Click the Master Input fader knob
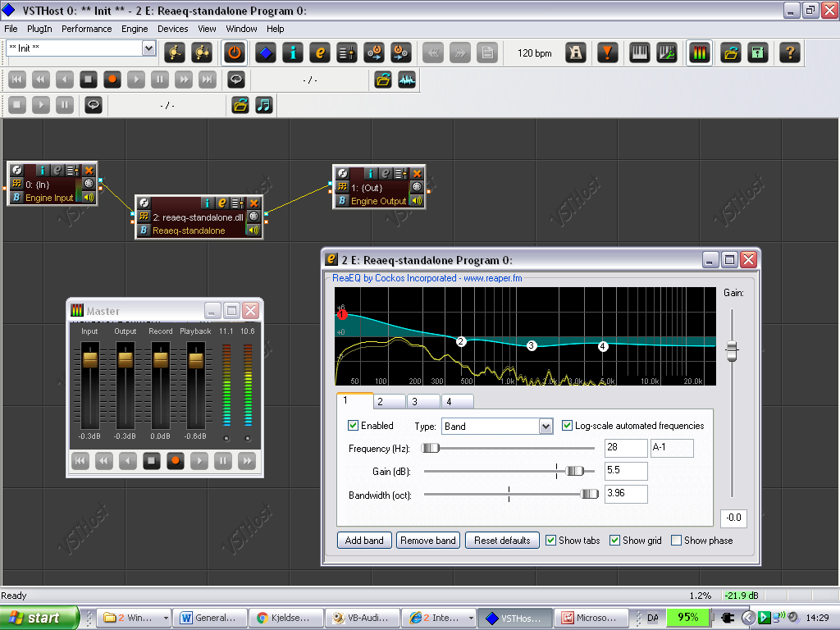The height and width of the screenshot is (630, 840). click(90, 359)
